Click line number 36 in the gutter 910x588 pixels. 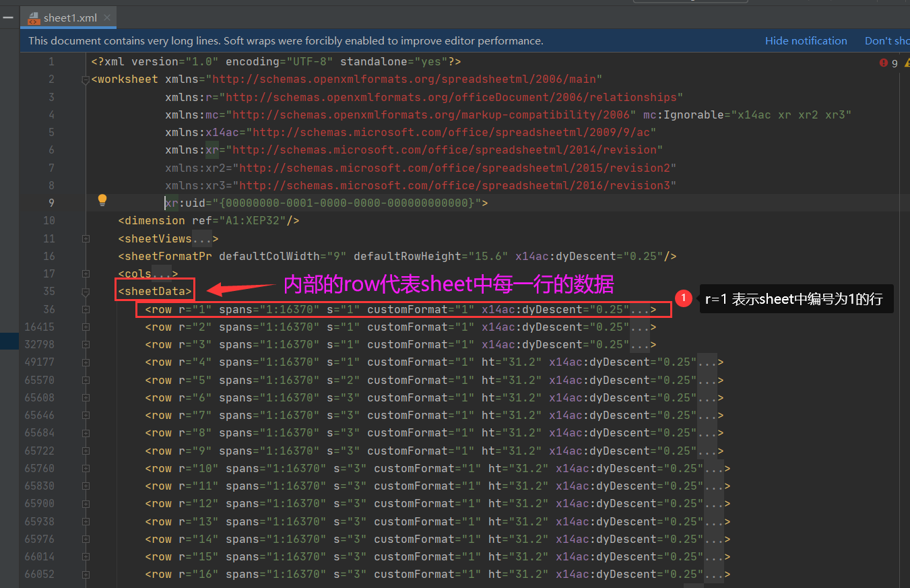(x=49, y=308)
